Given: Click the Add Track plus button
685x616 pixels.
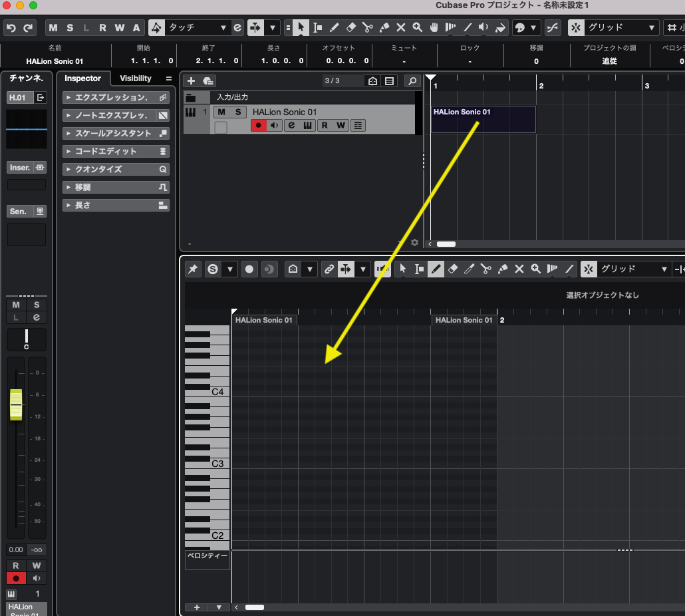Looking at the screenshot, I should click(191, 80).
